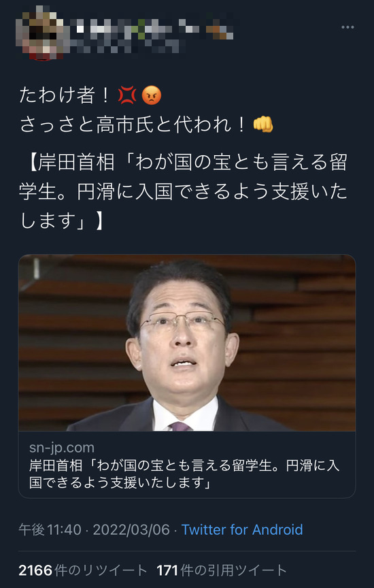Tap the pixelated profile avatar

(40, 33)
